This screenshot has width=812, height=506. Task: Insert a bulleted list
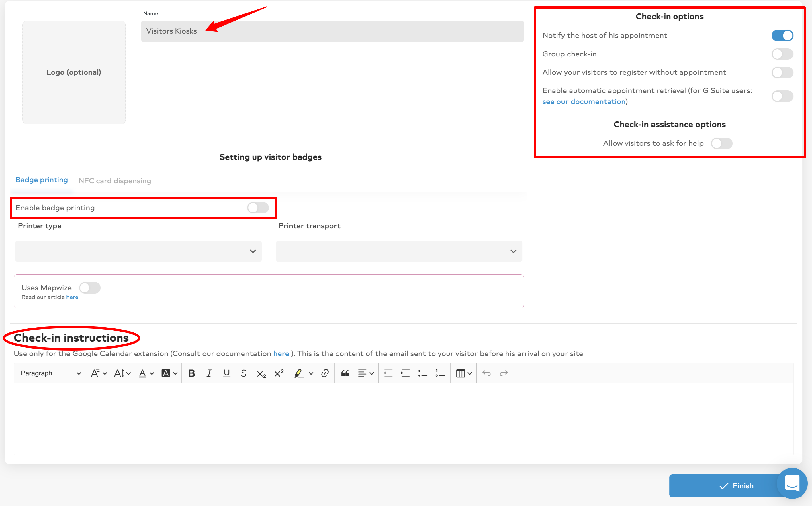coord(423,373)
